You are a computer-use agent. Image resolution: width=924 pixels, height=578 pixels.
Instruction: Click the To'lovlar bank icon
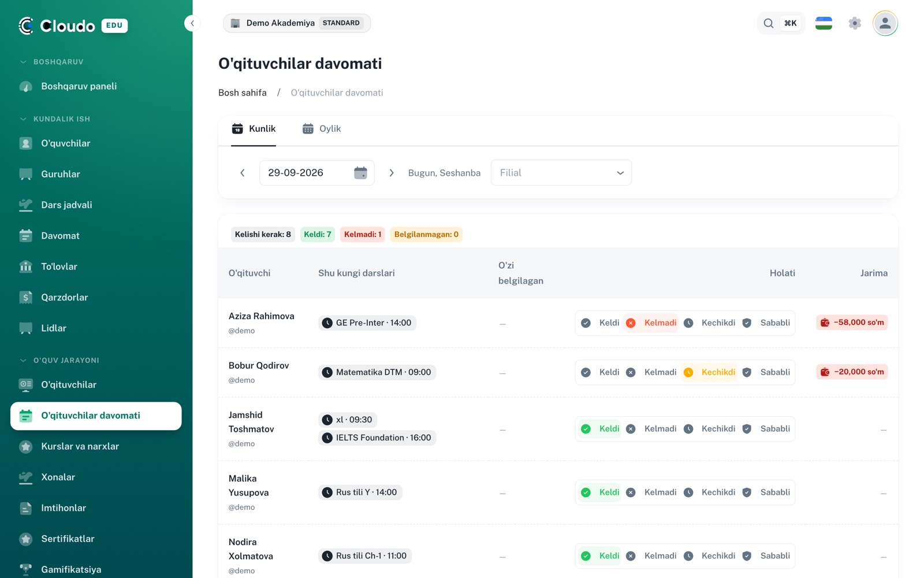26,266
